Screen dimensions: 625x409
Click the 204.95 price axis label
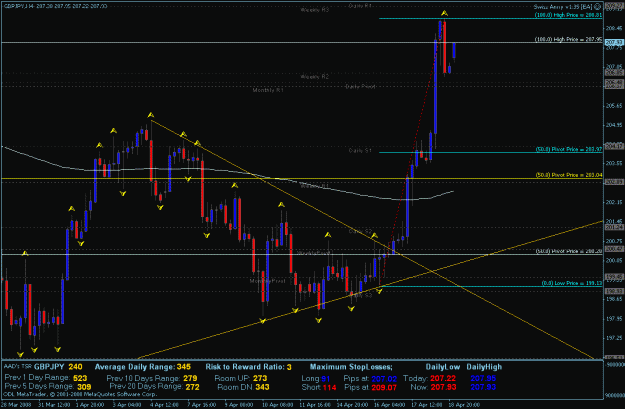[x=614, y=125]
